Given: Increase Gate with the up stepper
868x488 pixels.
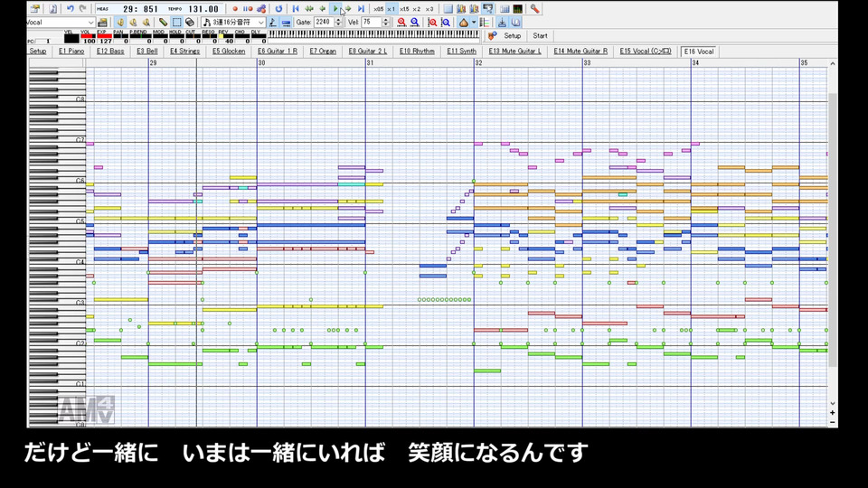Looking at the screenshot, I should [x=338, y=20].
